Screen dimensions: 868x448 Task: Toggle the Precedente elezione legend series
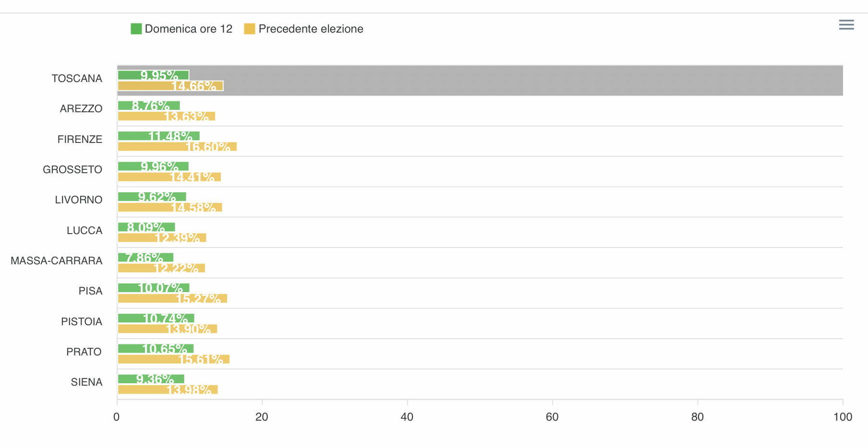(311, 29)
